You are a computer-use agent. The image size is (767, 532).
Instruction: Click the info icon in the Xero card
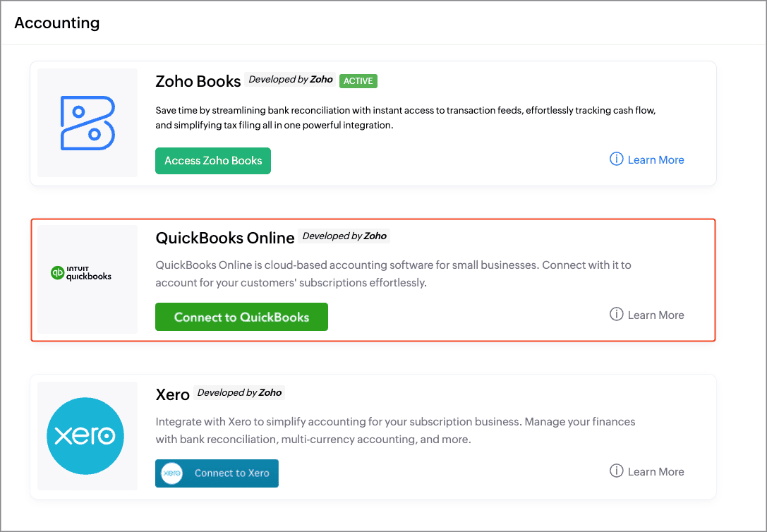point(616,471)
